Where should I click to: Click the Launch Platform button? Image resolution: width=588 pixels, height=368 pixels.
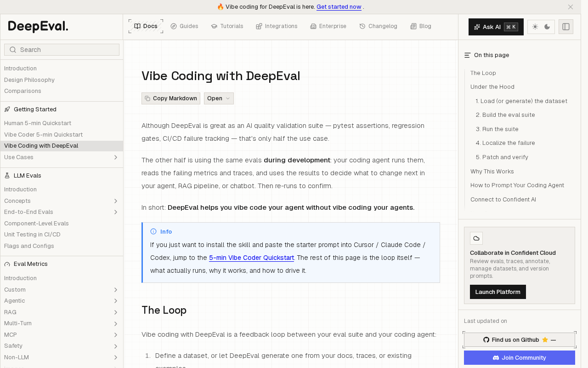pyautogui.click(x=498, y=292)
